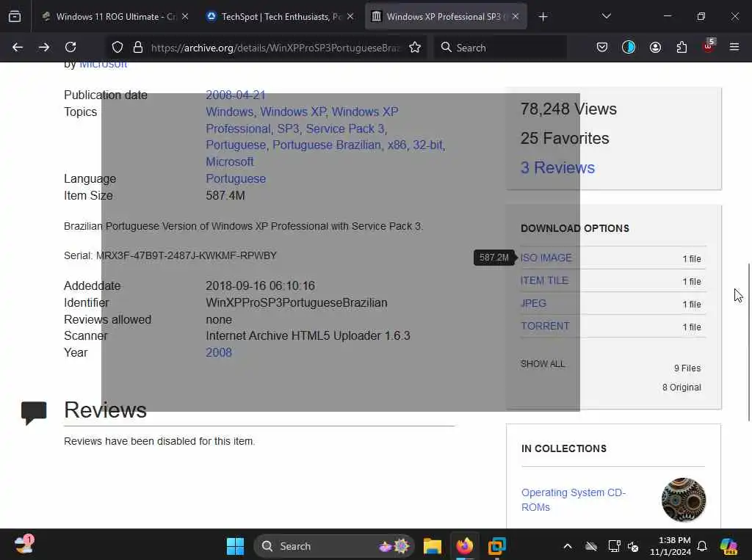The height and width of the screenshot is (560, 752).
Task: Focus the address bar URL
Action: click(x=275, y=48)
